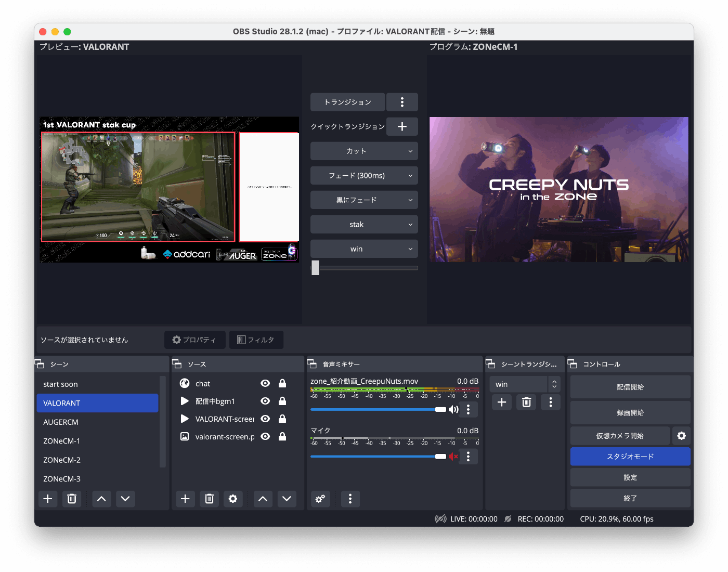Mute the zone CreepuNuts audio track
The height and width of the screenshot is (572, 728).
[x=453, y=409]
